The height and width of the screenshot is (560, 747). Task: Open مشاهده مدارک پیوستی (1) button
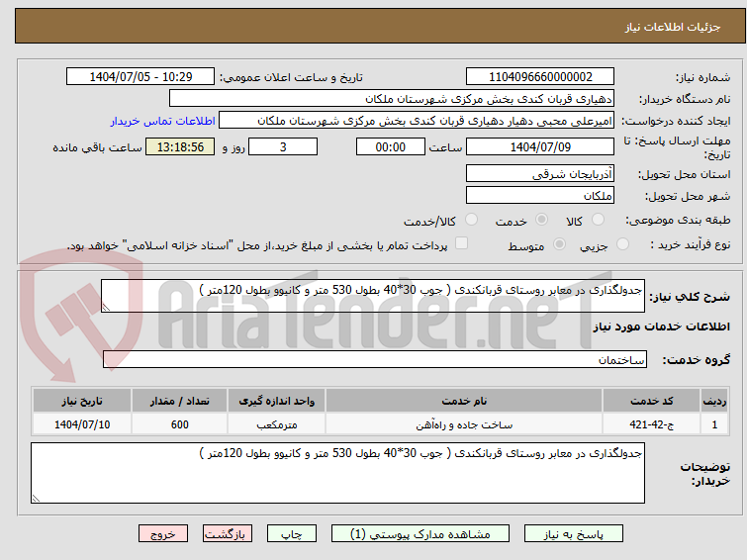(x=420, y=534)
